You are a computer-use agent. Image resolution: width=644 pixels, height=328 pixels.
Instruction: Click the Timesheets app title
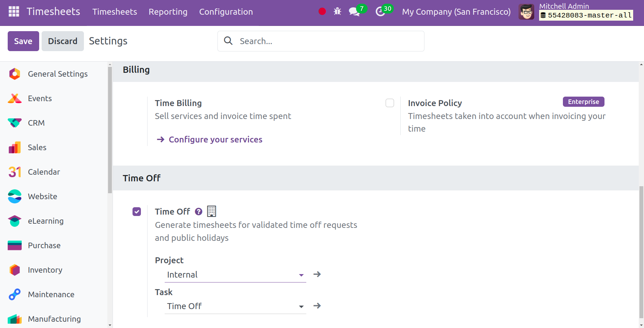click(x=53, y=12)
